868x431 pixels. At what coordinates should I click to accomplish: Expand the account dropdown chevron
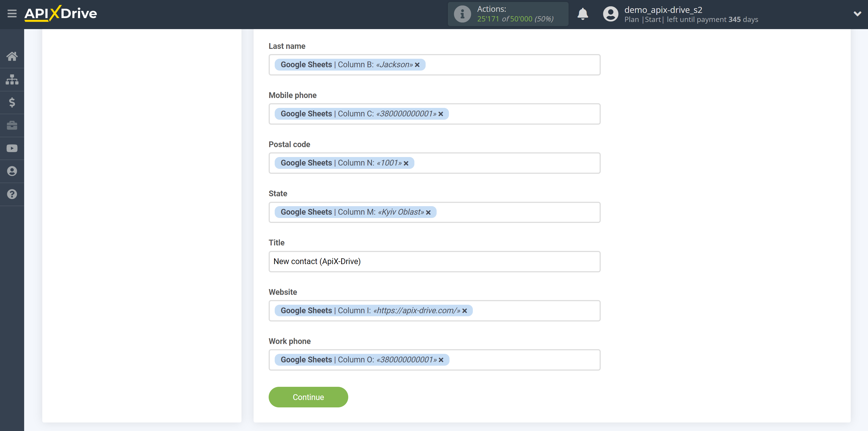(x=857, y=14)
